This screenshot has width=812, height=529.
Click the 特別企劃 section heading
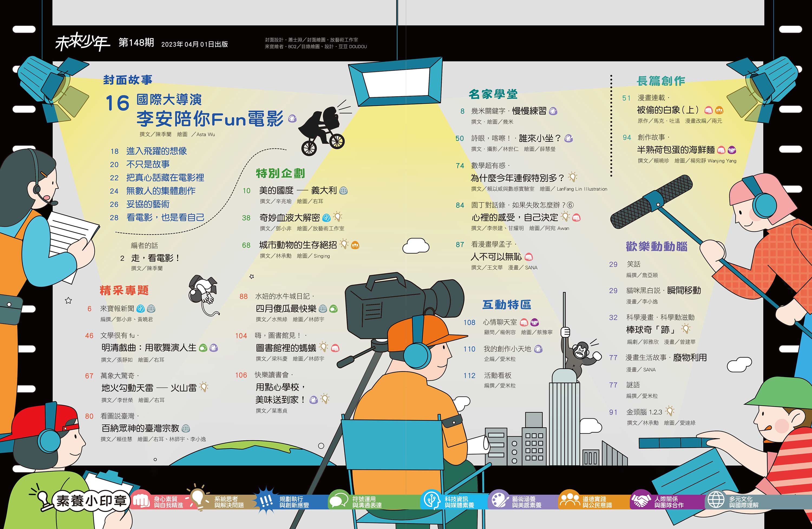pyautogui.click(x=280, y=173)
